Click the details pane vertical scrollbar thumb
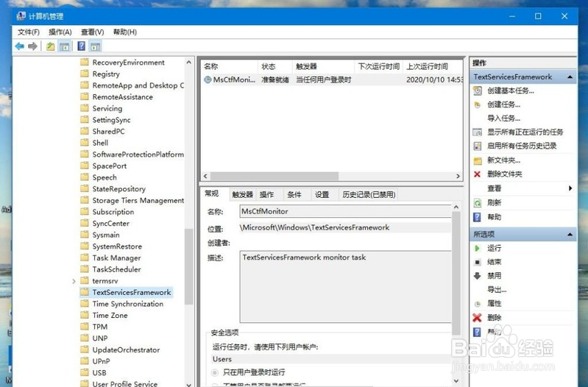The image size is (588, 387). 456,274
